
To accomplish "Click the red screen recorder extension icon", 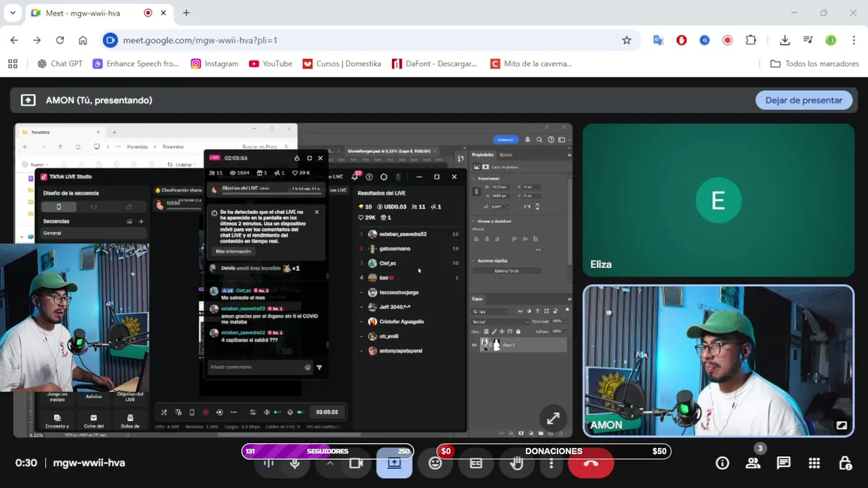I will click(x=728, y=40).
